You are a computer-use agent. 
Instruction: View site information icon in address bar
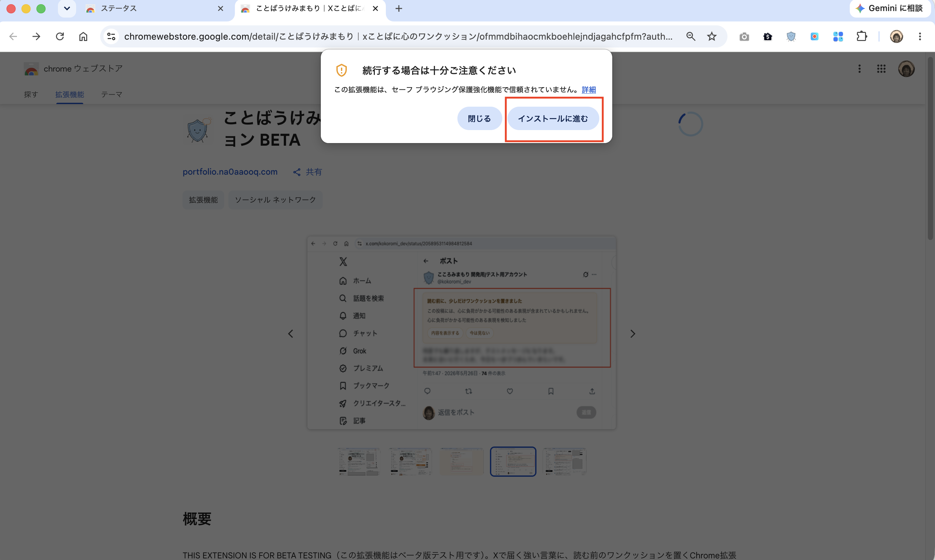[111, 37]
